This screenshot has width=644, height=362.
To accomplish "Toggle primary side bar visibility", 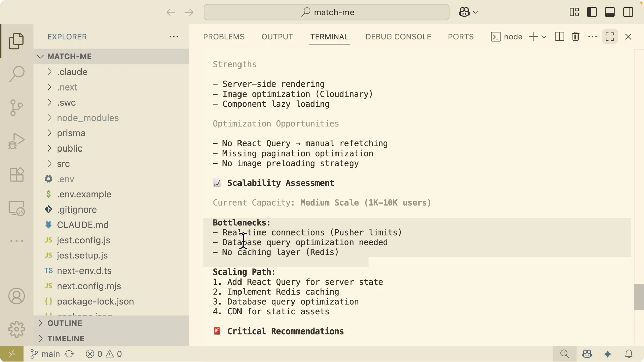I will click(x=592, y=12).
